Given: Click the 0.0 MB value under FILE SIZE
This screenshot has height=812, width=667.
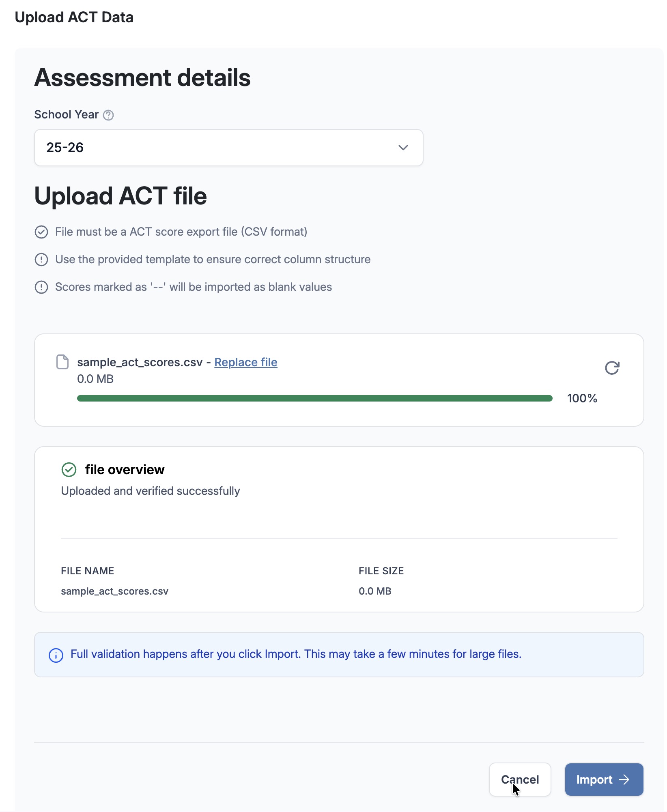Looking at the screenshot, I should coord(374,591).
